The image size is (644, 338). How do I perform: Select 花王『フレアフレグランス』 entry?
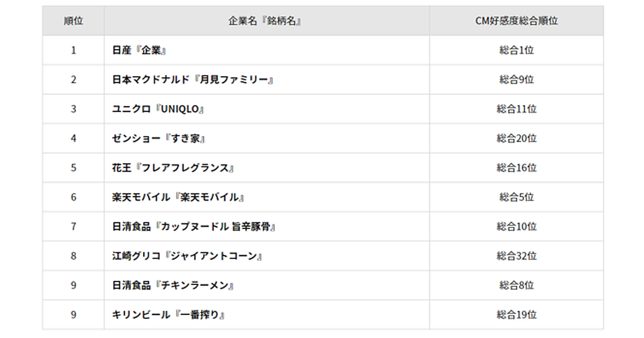(173, 168)
